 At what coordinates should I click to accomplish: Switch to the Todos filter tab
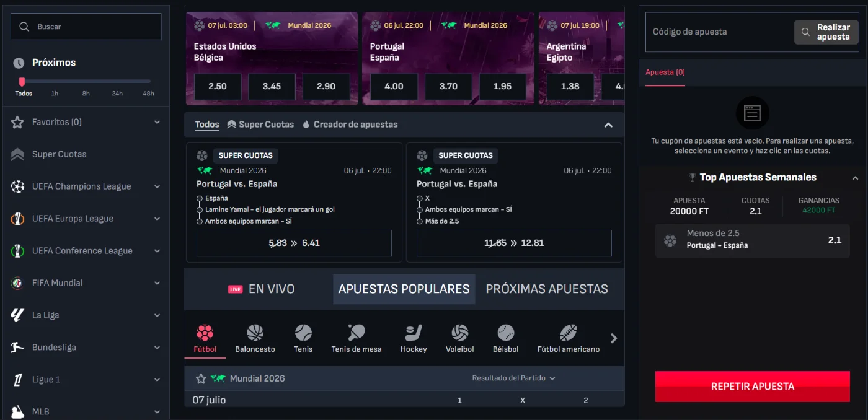click(x=207, y=125)
